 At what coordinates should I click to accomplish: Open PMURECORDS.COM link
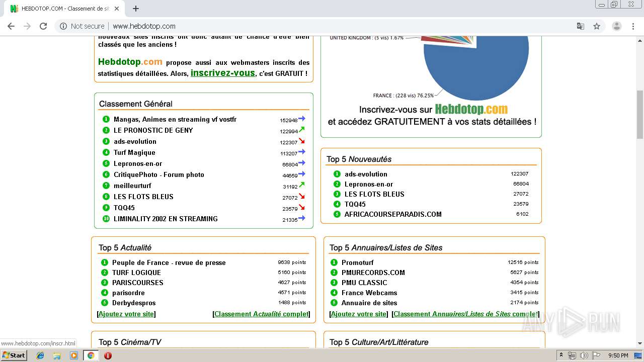(373, 273)
